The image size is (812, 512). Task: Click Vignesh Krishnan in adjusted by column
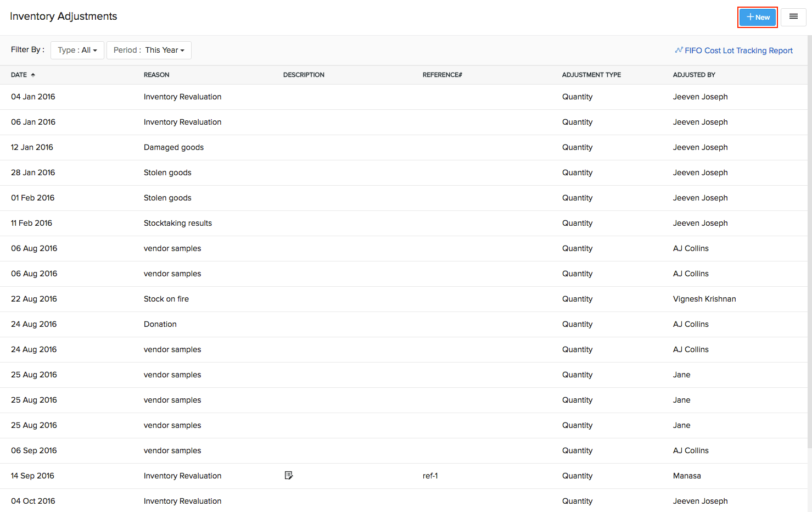(704, 299)
